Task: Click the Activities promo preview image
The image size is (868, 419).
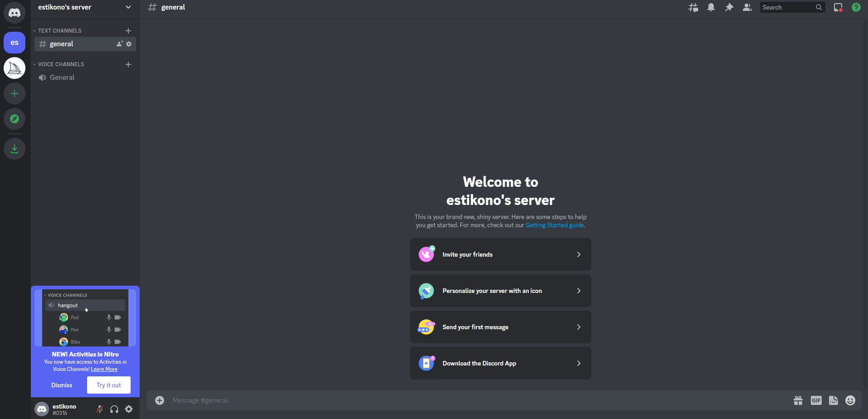Action: click(x=85, y=317)
